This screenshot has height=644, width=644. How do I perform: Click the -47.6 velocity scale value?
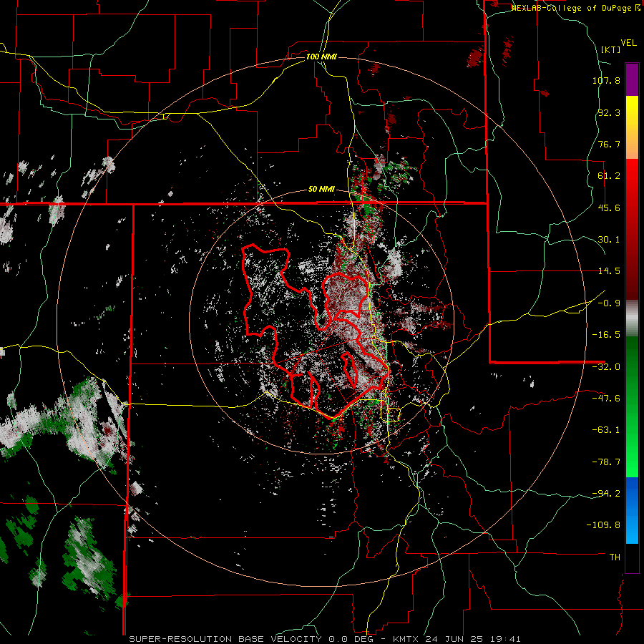pyautogui.click(x=606, y=399)
